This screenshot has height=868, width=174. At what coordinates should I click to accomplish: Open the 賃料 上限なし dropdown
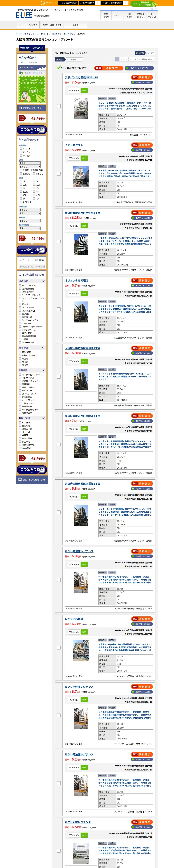[30, 167]
